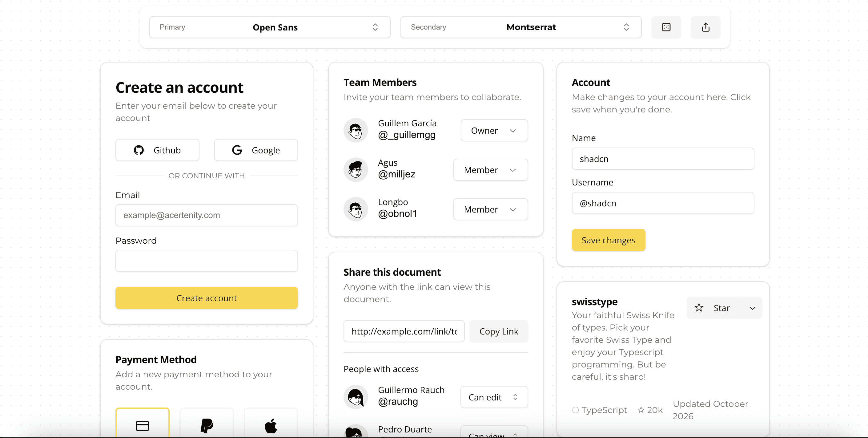Expand Can edit permission for Guillermo Rauch
Image resolution: width=868 pixels, height=438 pixels.
click(x=494, y=397)
